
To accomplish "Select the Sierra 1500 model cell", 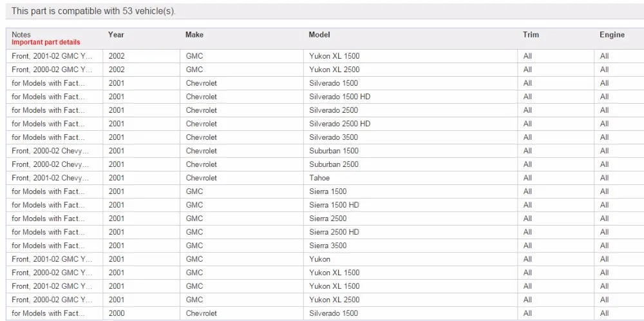I will point(328,191).
